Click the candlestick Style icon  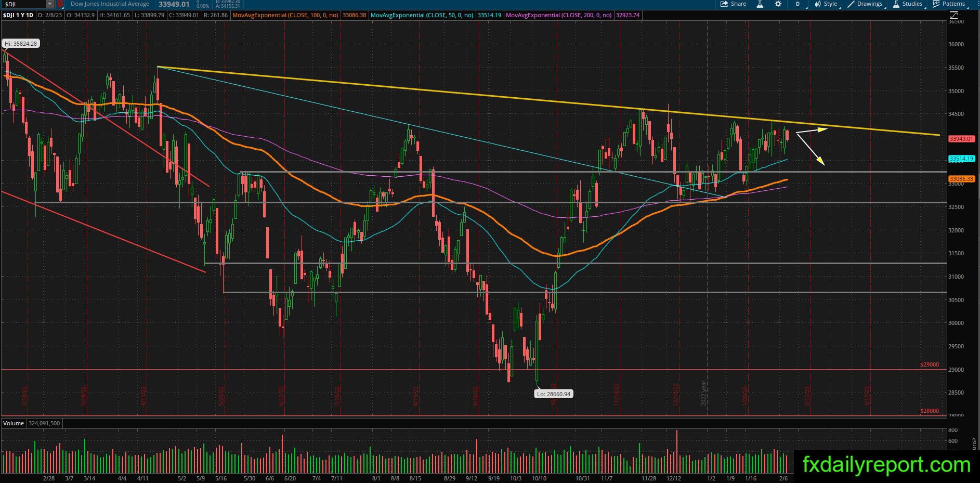818,4
